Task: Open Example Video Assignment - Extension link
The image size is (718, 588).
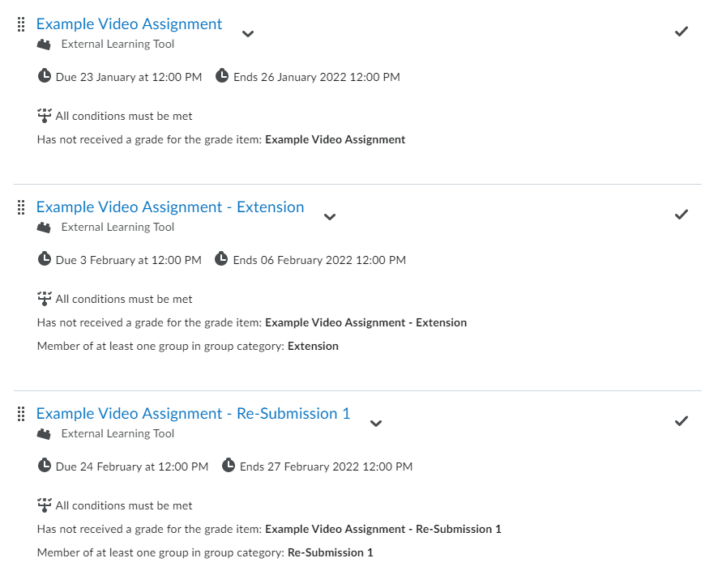Action: click(x=170, y=207)
